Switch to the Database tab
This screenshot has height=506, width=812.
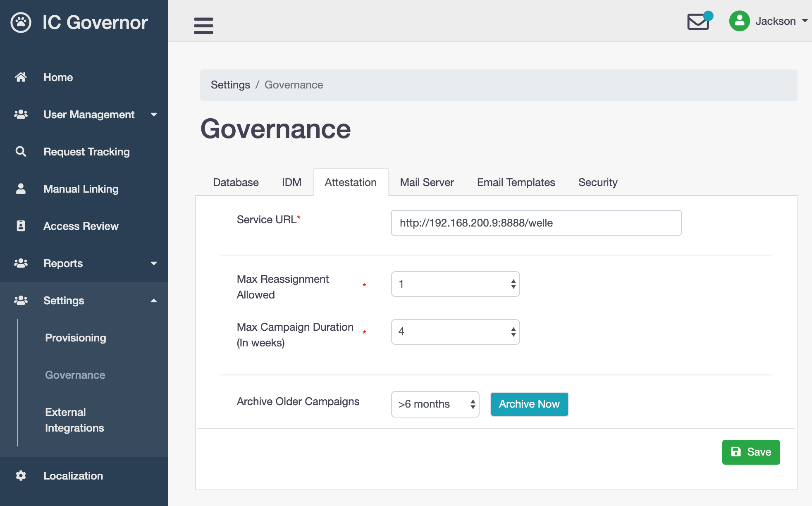coord(236,182)
